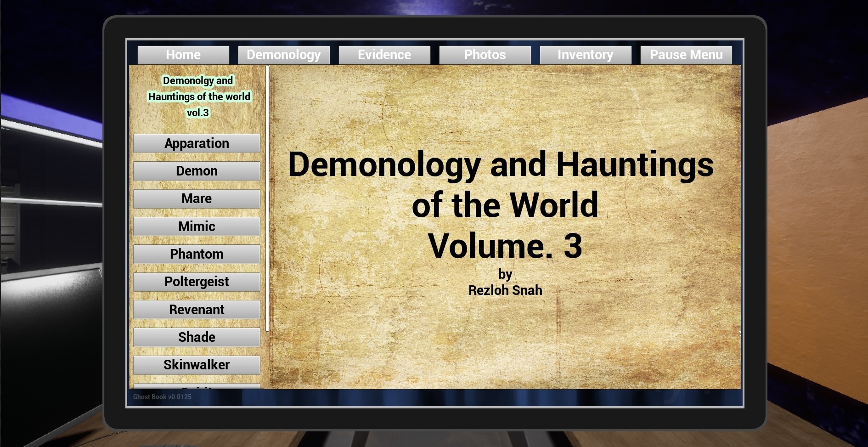Open the Poltergeist entry
Screen dimensions: 868x447
point(197,282)
